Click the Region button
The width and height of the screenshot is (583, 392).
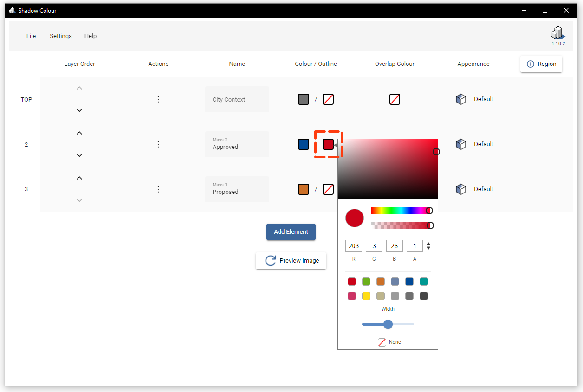[541, 64]
